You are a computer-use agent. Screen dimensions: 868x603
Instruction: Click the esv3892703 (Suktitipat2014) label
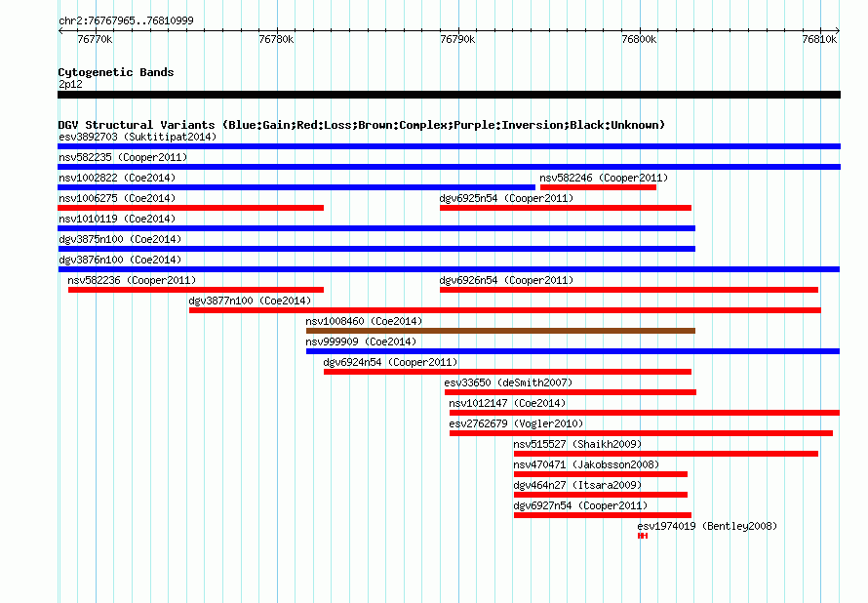coord(138,137)
